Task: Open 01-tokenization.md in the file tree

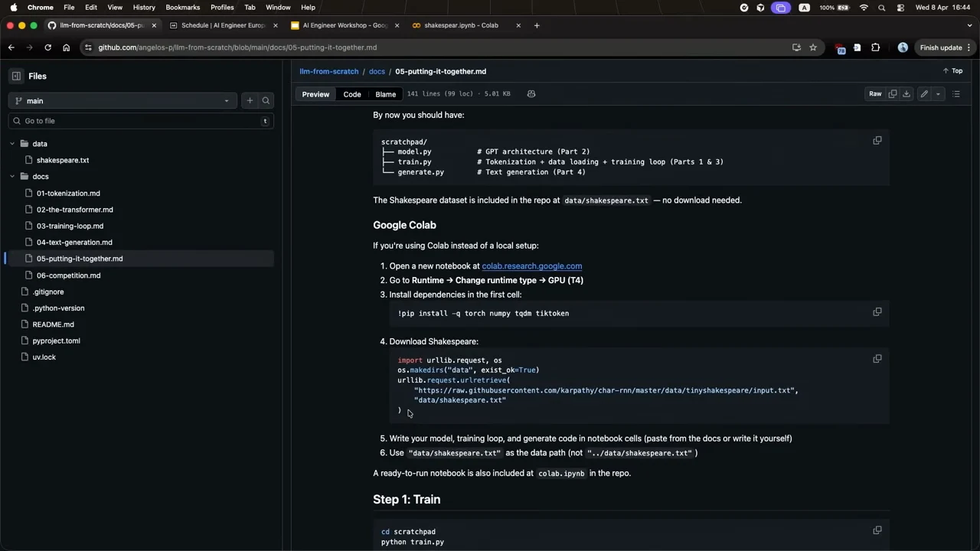Action: click(68, 193)
